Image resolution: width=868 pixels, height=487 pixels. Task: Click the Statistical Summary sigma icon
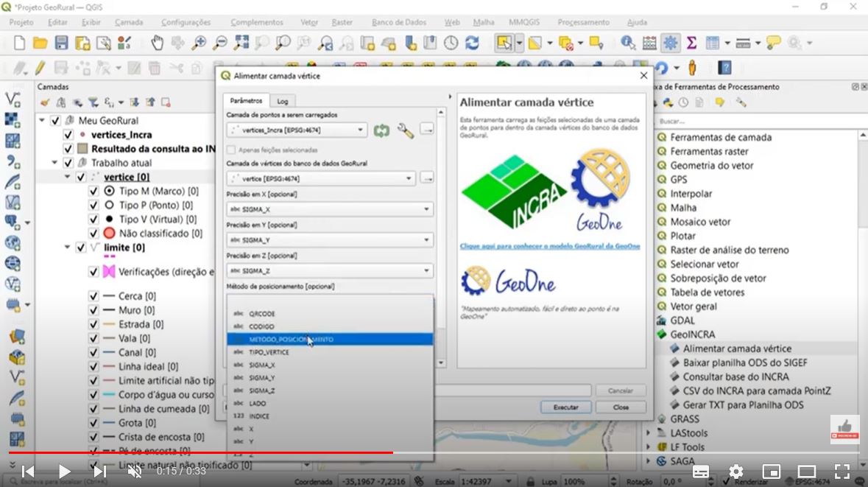point(691,43)
